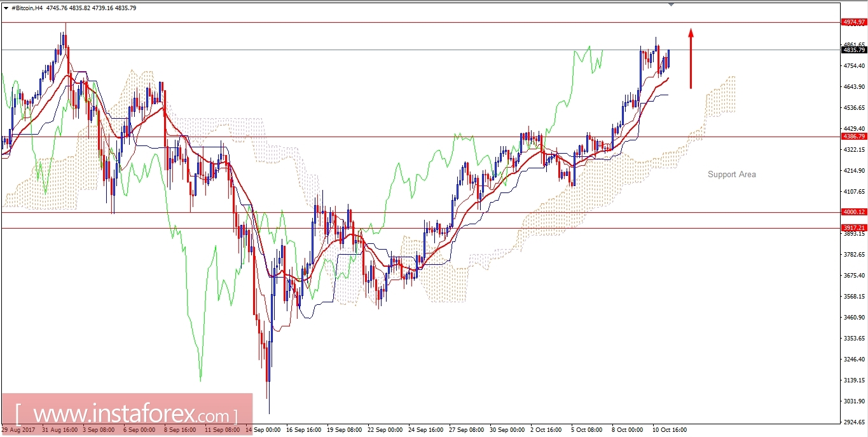Click the 4107.65 value on price axis

click(853, 192)
